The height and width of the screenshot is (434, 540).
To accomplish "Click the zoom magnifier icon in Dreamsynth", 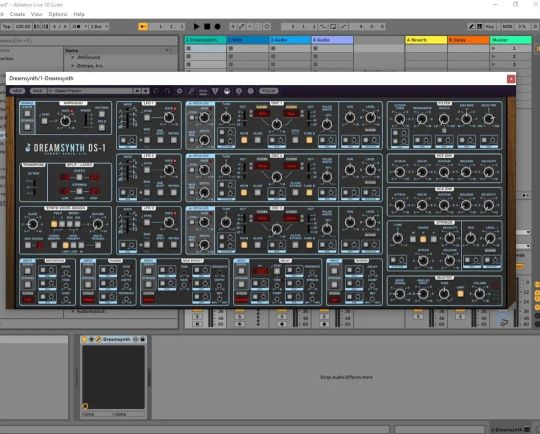I will 191,91.
